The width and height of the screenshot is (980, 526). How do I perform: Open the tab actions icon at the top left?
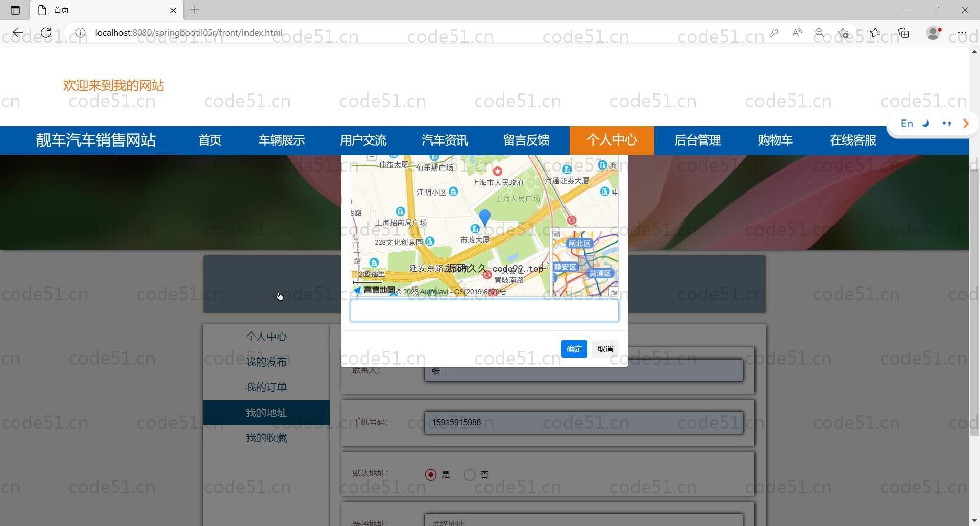tap(15, 10)
